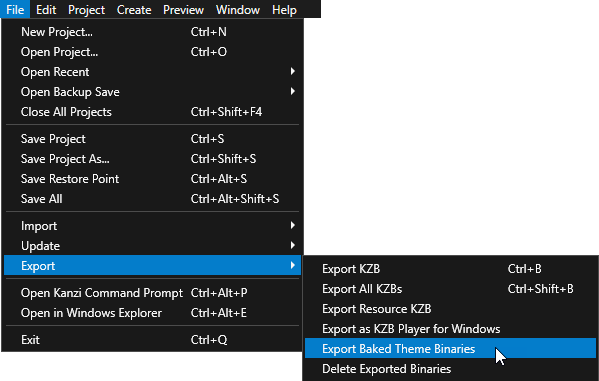Expand the Open Backup Save submenu
Screen dimensions: 599x381
(x=152, y=92)
